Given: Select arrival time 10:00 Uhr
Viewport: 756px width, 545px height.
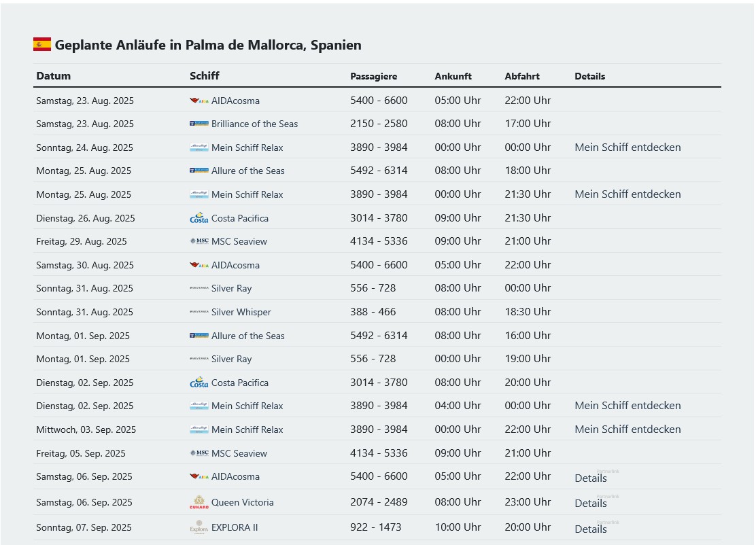Looking at the screenshot, I should coord(458,527).
